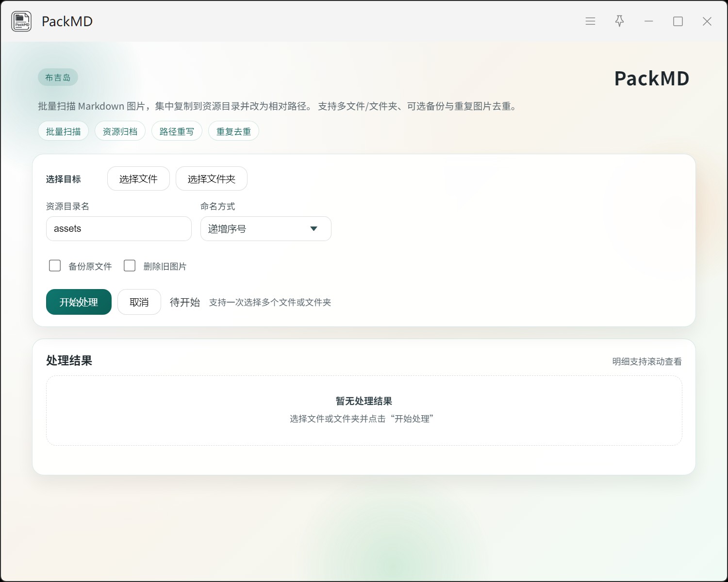Image resolution: width=728 pixels, height=582 pixels.
Task: Click the 布吉岛 badge
Action: (58, 78)
